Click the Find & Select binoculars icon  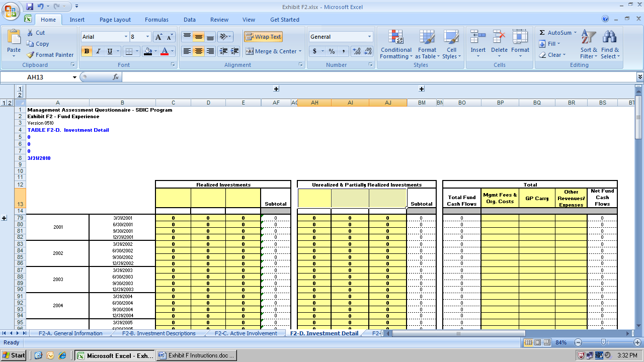[x=610, y=37]
